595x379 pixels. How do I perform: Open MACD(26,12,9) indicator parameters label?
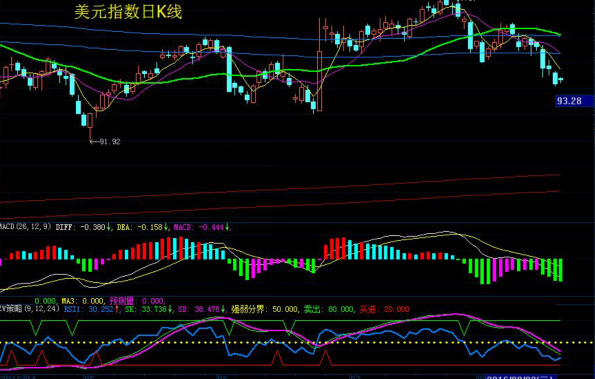pyautogui.click(x=25, y=227)
